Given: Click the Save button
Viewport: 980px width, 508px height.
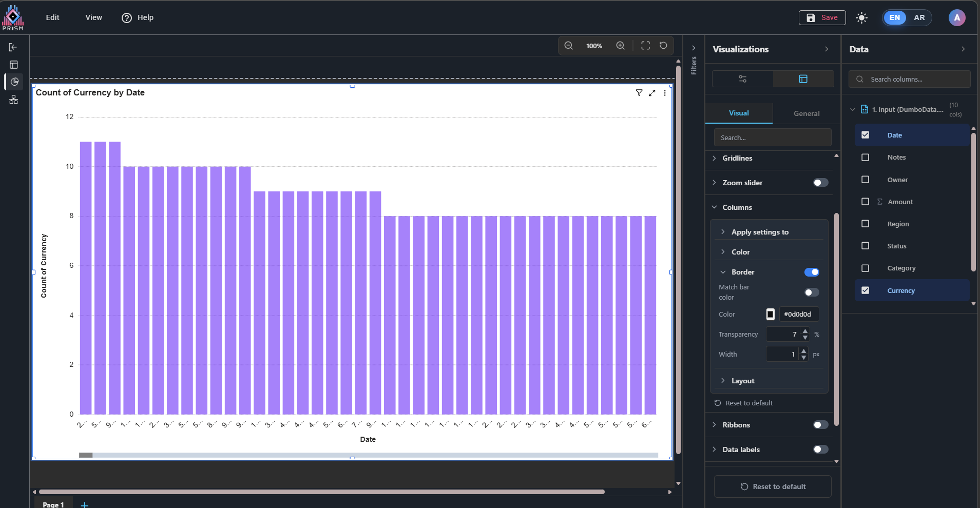Looking at the screenshot, I should coord(822,17).
